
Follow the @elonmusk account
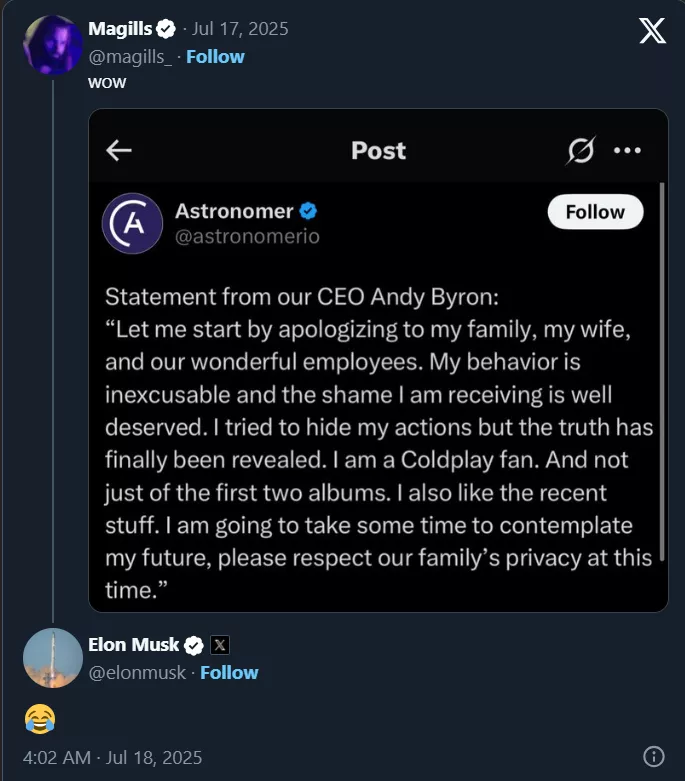click(229, 672)
